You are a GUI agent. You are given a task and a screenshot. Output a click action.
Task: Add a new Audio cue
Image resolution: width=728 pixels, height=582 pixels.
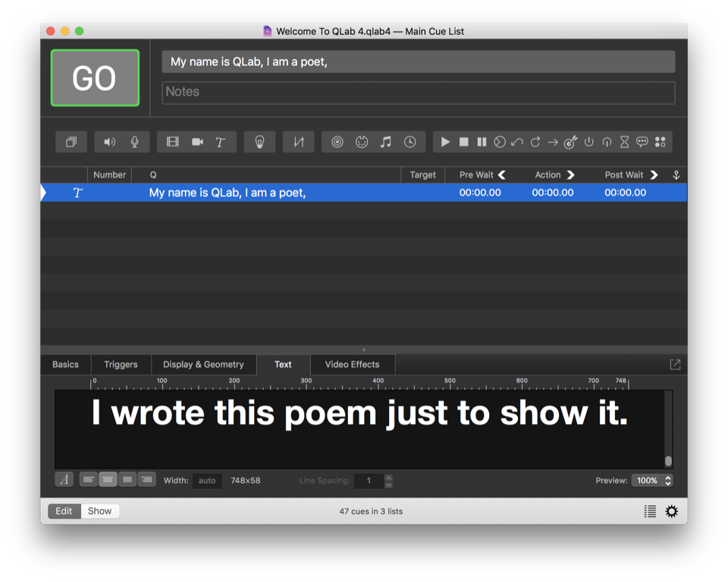(110, 142)
